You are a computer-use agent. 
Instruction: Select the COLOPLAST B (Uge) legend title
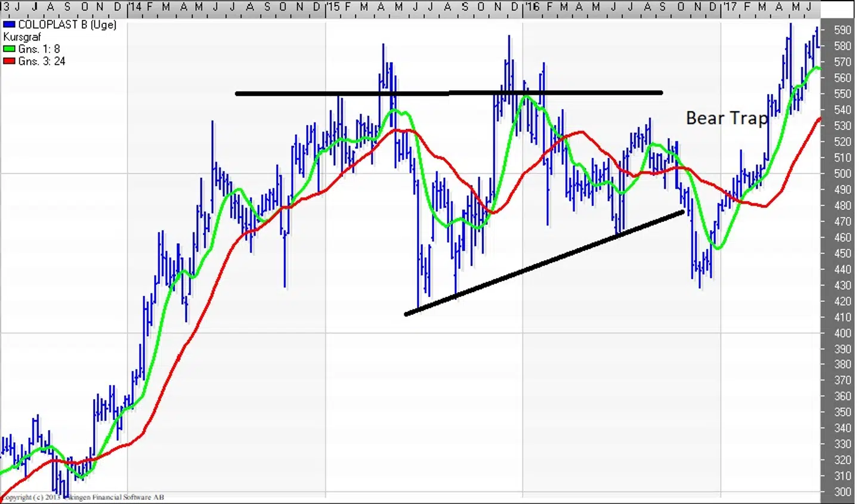[x=67, y=25]
